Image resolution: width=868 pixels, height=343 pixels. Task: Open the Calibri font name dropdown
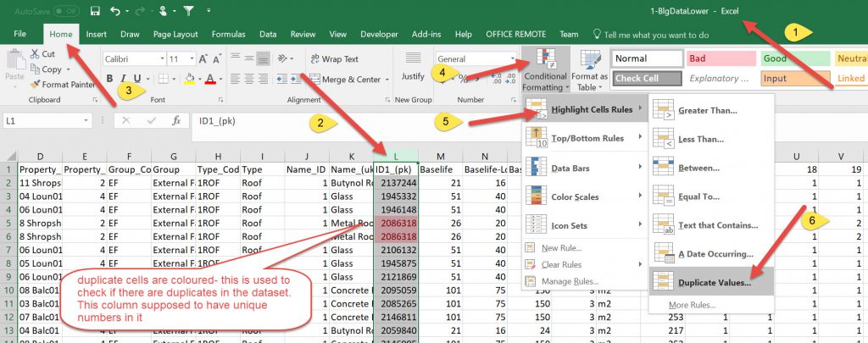[x=159, y=59]
